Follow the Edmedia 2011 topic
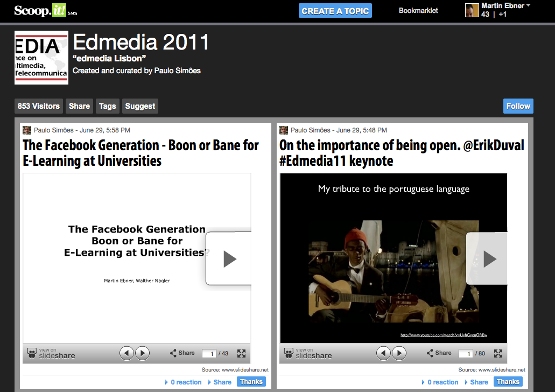The height and width of the screenshot is (392, 555). coord(518,106)
